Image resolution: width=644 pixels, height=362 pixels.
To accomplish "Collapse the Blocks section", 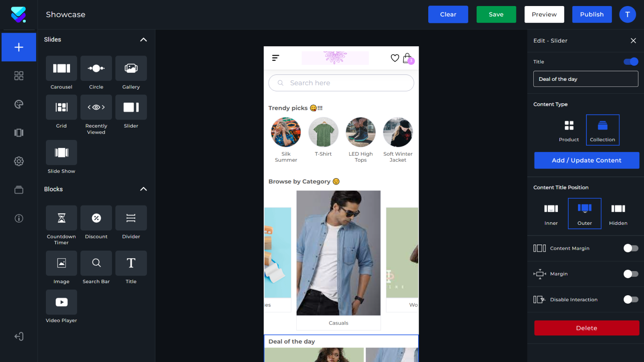I will tap(143, 189).
